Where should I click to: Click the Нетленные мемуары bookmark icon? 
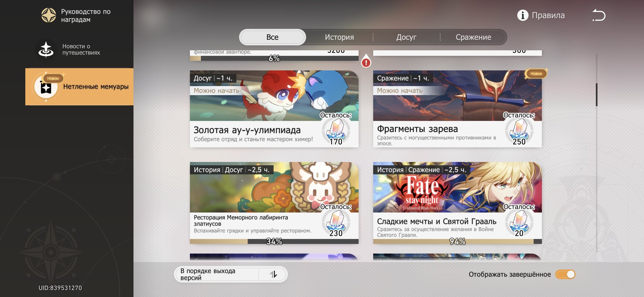pyautogui.click(x=46, y=87)
